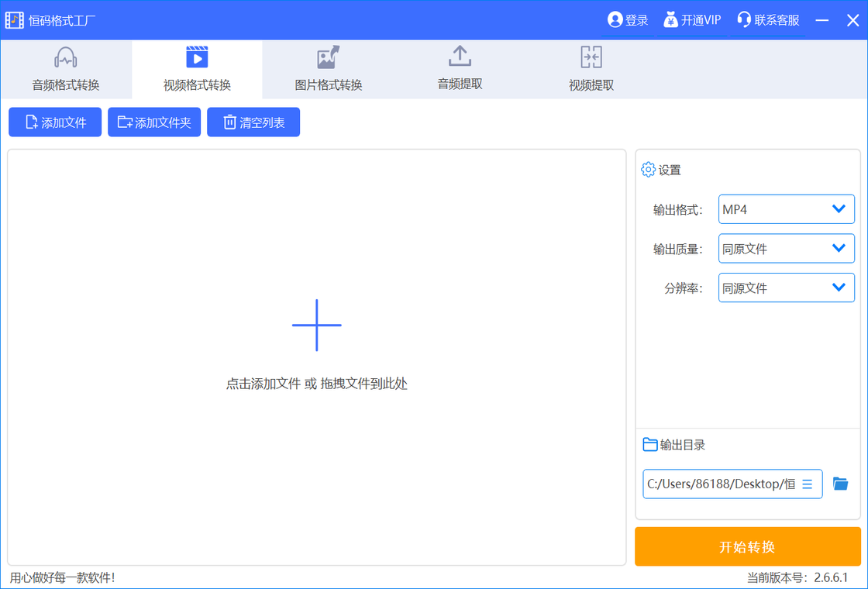This screenshot has width=868, height=589.
Task: Clear the list with 清空列表
Action: [253, 122]
